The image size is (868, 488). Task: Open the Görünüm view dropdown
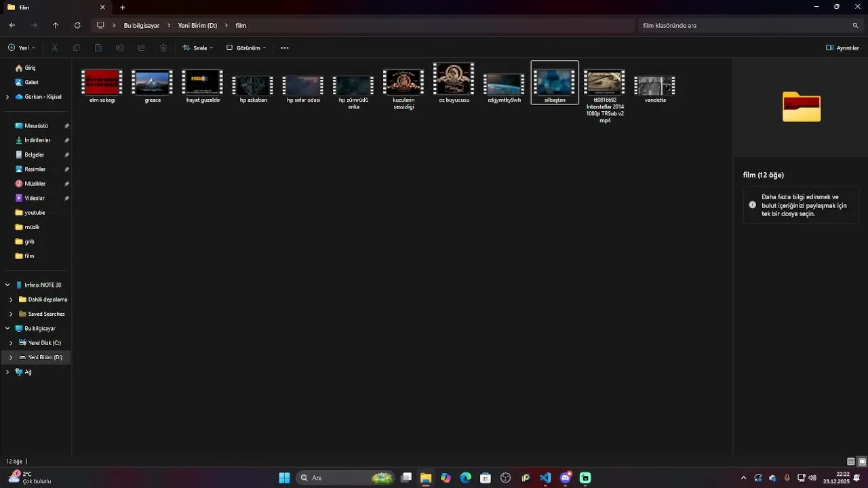(x=246, y=47)
